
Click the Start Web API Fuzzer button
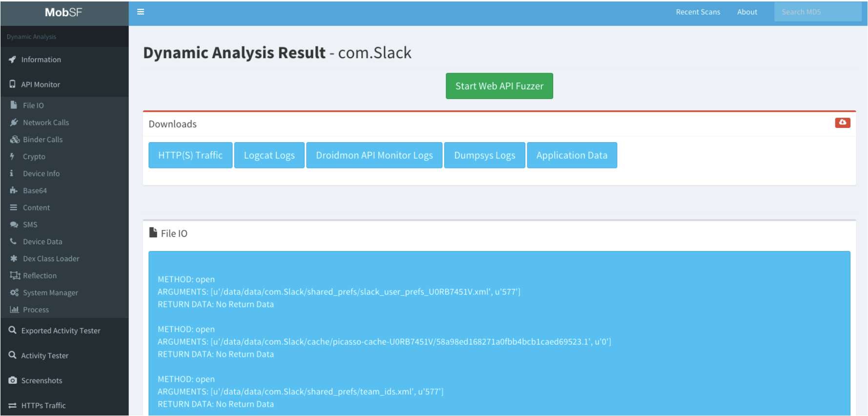click(x=499, y=86)
